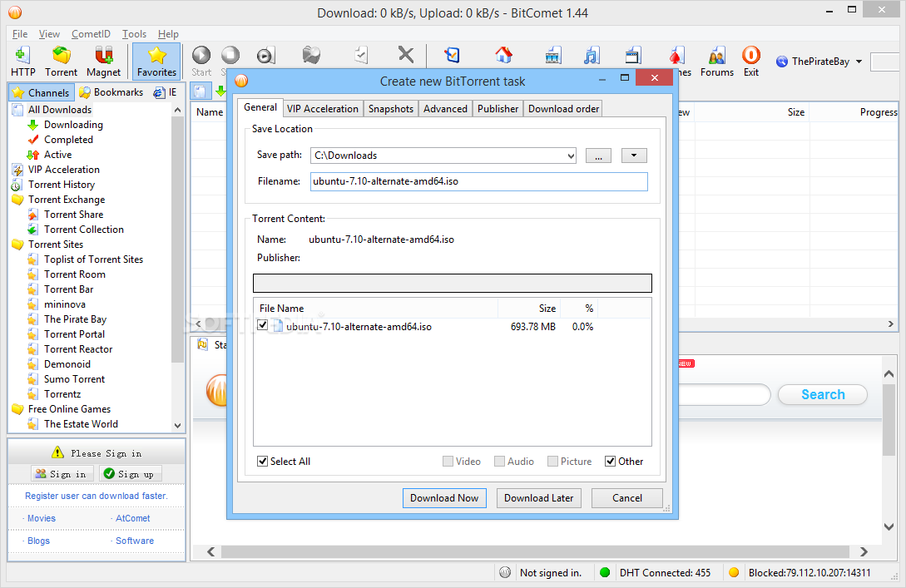Open the Movies link
906x588 pixels.
[41, 518]
